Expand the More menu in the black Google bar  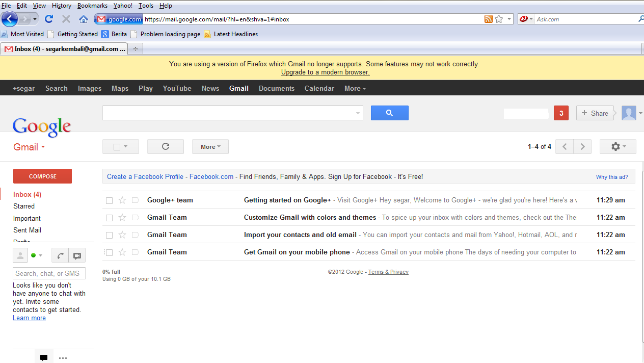pyautogui.click(x=355, y=88)
